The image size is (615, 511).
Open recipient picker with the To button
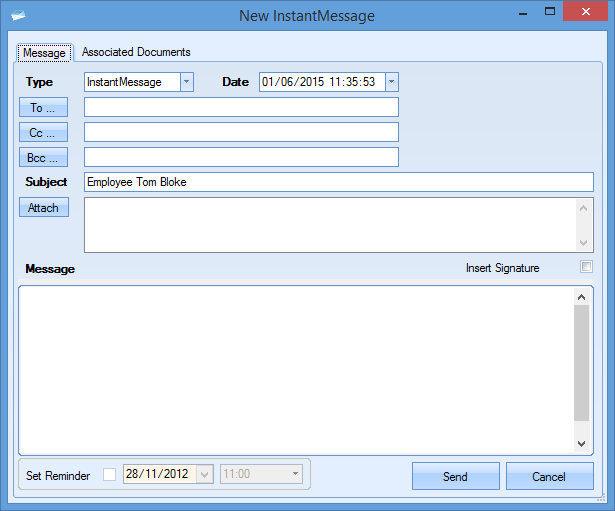[x=43, y=107]
